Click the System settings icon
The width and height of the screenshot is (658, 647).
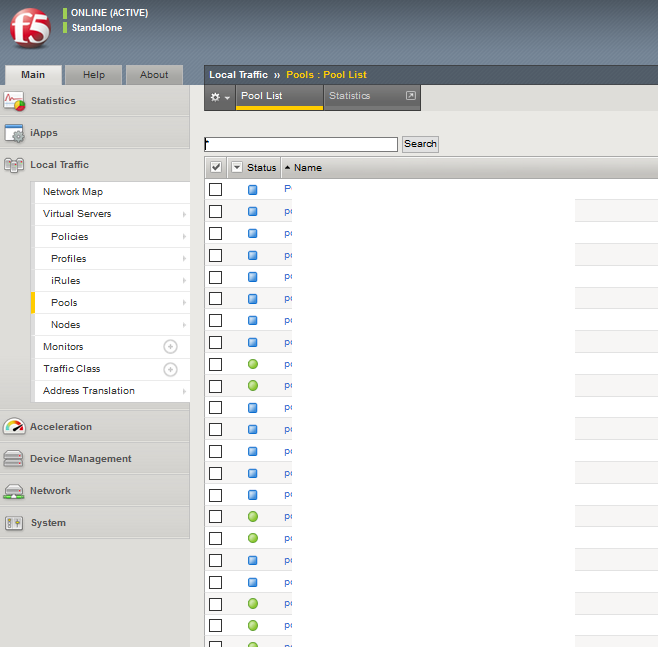14,523
